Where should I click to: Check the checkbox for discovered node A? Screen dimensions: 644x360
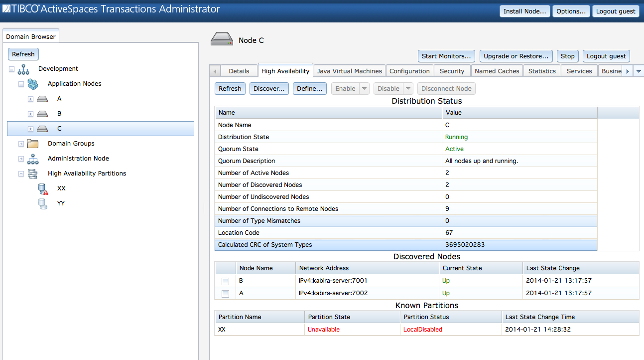(225, 293)
